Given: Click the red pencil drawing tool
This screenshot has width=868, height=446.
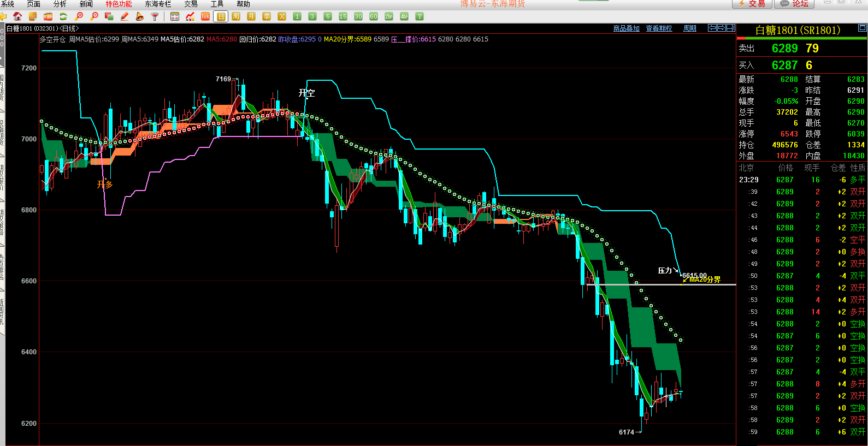Looking at the screenshot, I should (125, 16).
